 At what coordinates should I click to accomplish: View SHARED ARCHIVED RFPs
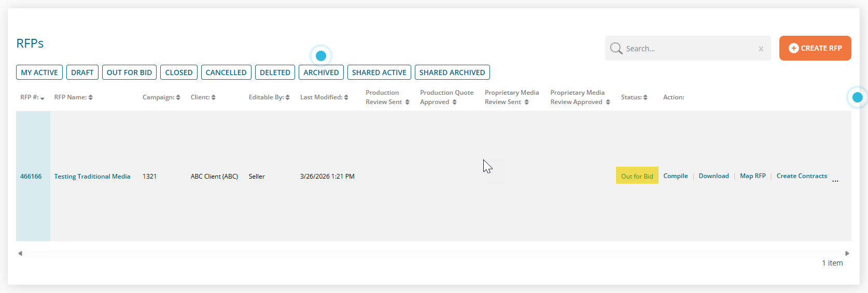point(452,72)
